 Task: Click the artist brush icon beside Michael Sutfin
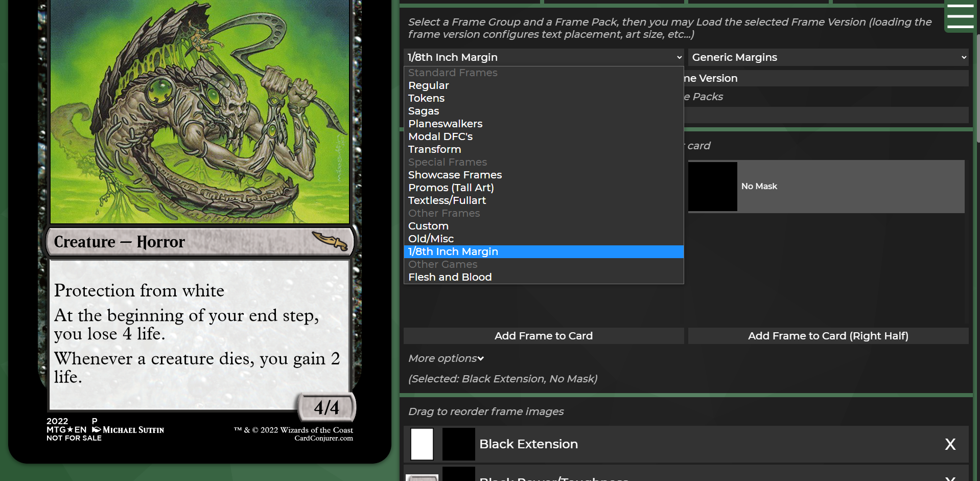point(96,430)
